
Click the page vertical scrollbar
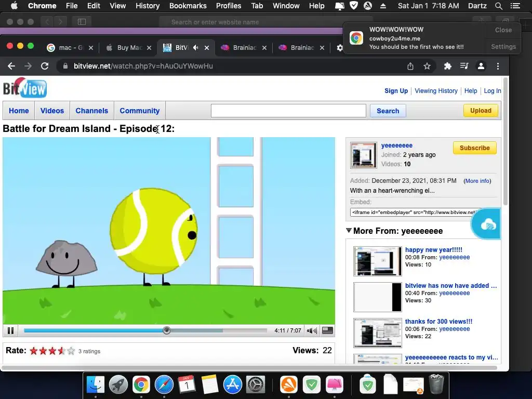pos(506,142)
